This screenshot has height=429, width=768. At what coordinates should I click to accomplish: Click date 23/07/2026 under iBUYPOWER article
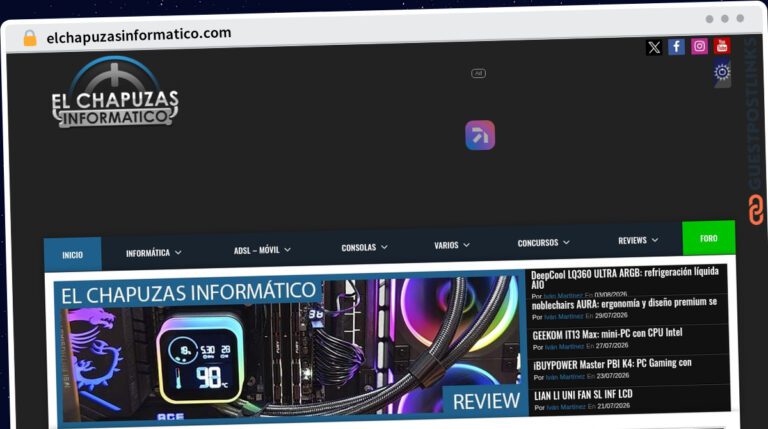613,376
